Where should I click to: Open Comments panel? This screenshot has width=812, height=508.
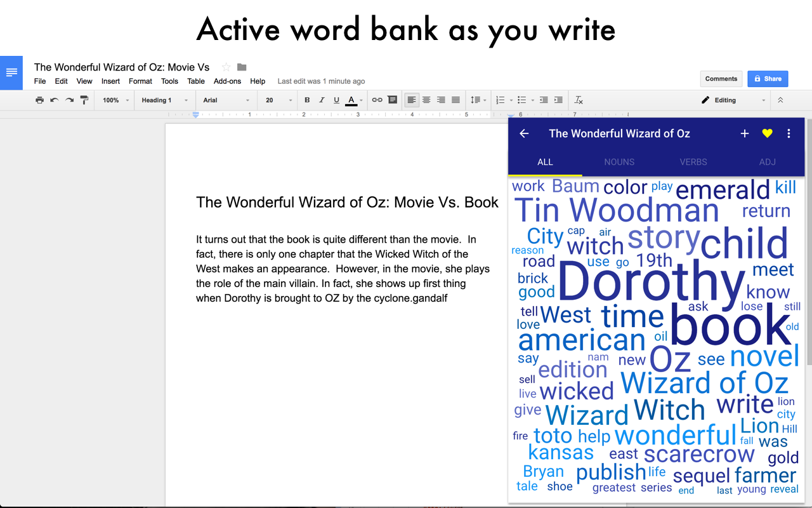point(721,79)
